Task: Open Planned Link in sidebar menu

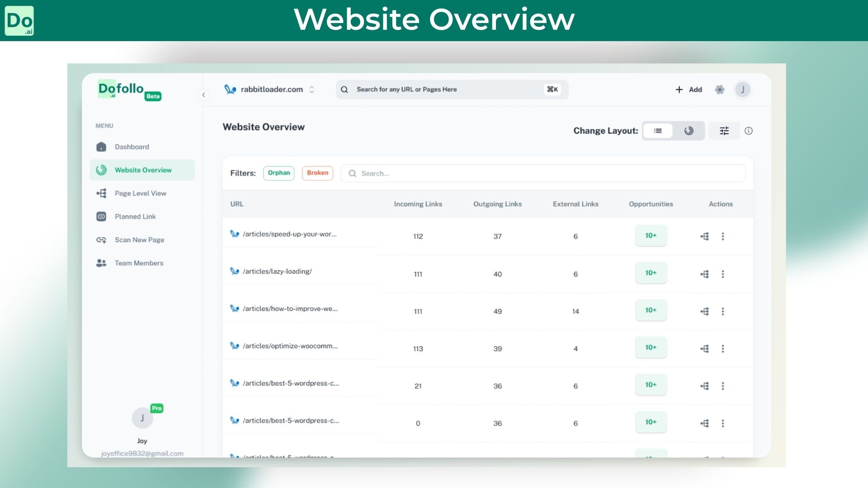Action: [135, 216]
